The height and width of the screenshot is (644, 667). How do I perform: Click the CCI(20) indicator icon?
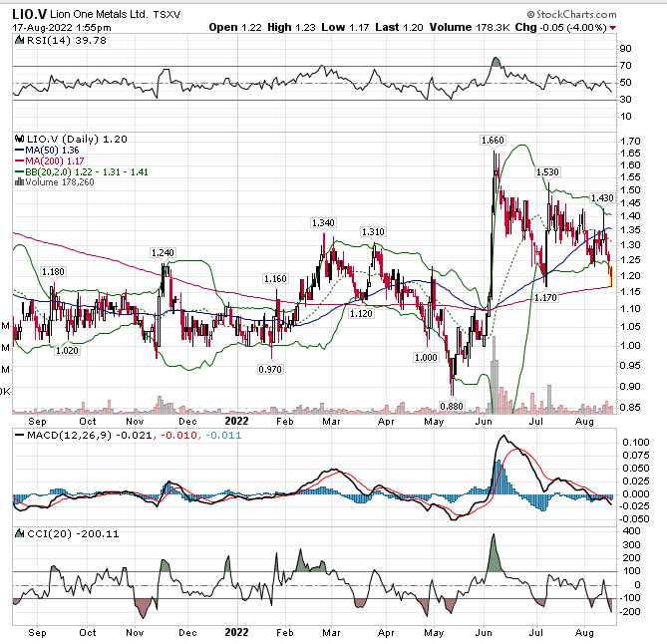19,533
